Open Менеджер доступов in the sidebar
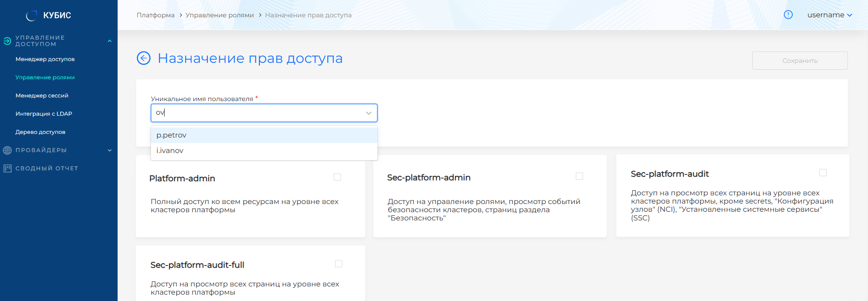Image resolution: width=868 pixels, height=301 pixels. [45, 59]
